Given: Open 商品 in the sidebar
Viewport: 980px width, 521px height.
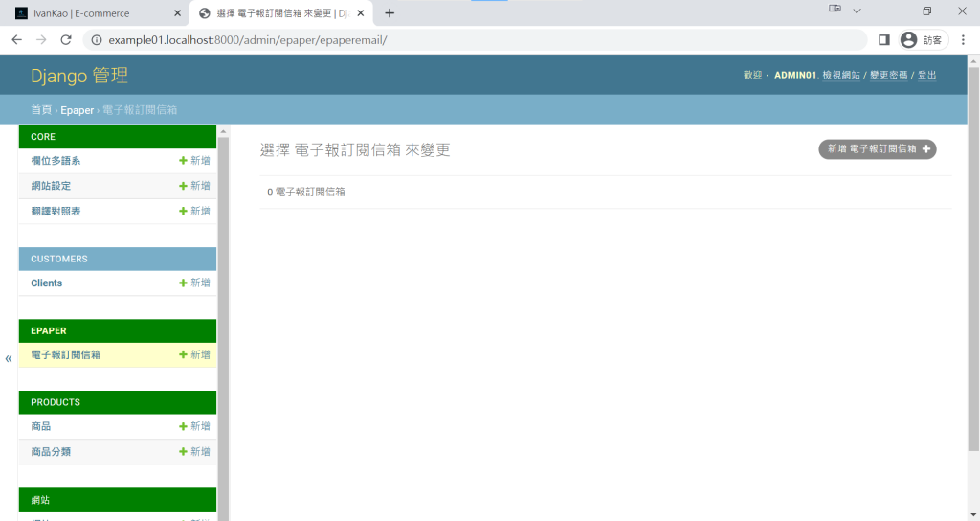Looking at the screenshot, I should click(x=40, y=426).
